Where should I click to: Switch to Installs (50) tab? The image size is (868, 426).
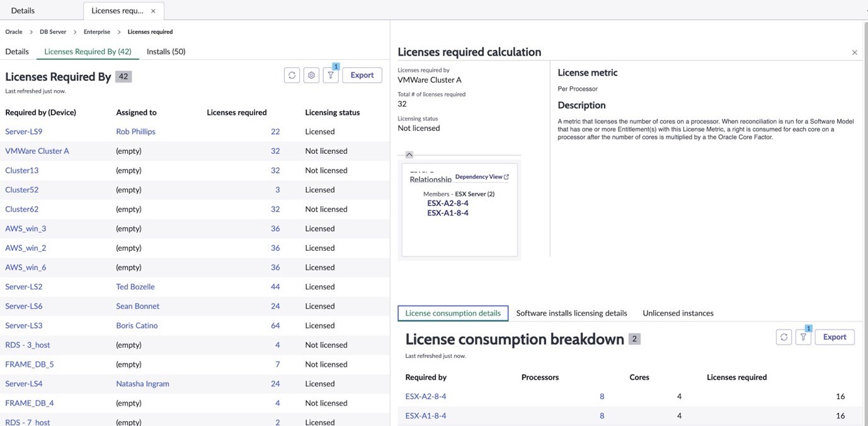tap(166, 52)
